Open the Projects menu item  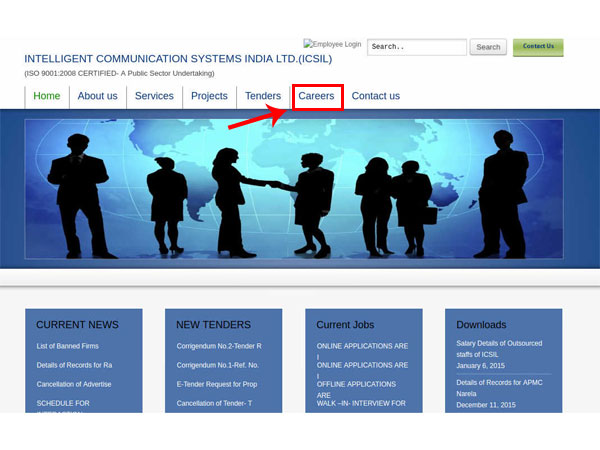(209, 96)
